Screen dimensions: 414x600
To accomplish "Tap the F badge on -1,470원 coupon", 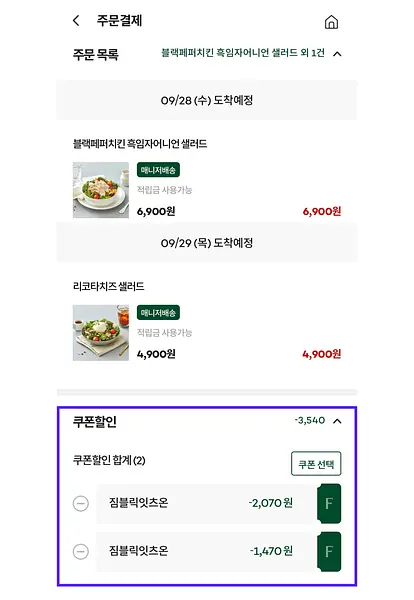I will tap(329, 552).
